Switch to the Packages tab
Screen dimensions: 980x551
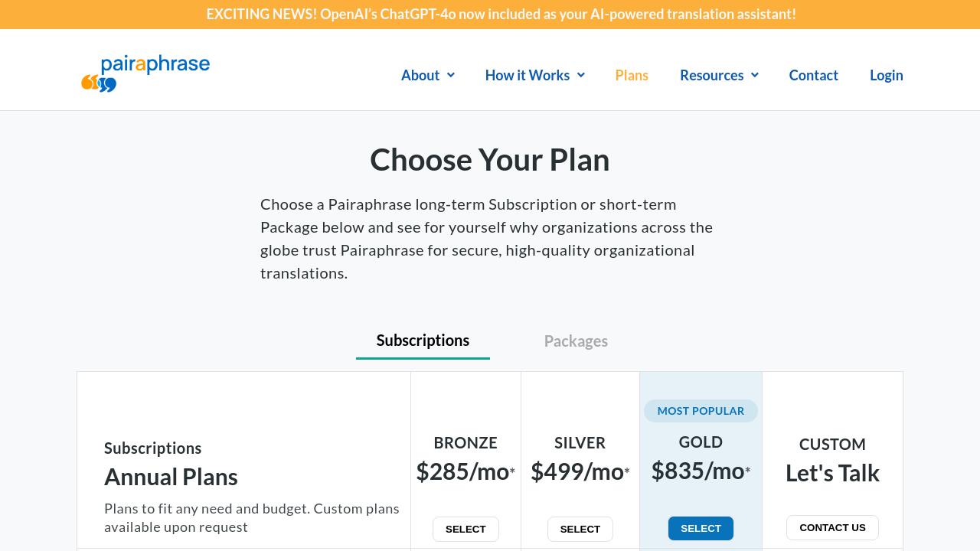576,341
